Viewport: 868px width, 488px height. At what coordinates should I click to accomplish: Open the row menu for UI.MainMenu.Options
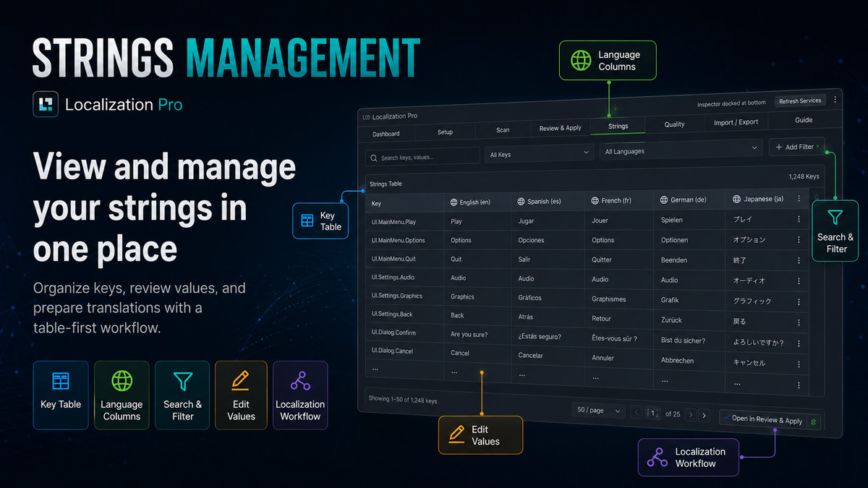pyautogui.click(x=799, y=239)
